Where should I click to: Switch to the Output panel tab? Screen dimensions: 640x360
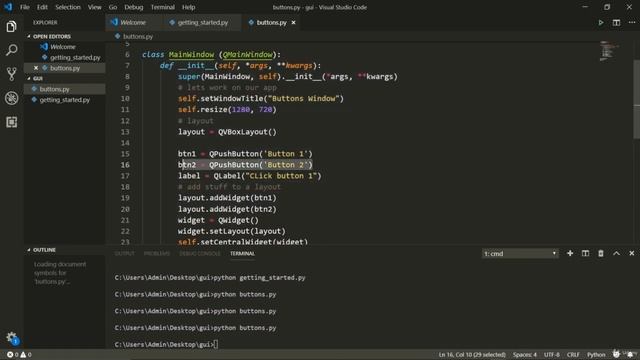point(124,253)
